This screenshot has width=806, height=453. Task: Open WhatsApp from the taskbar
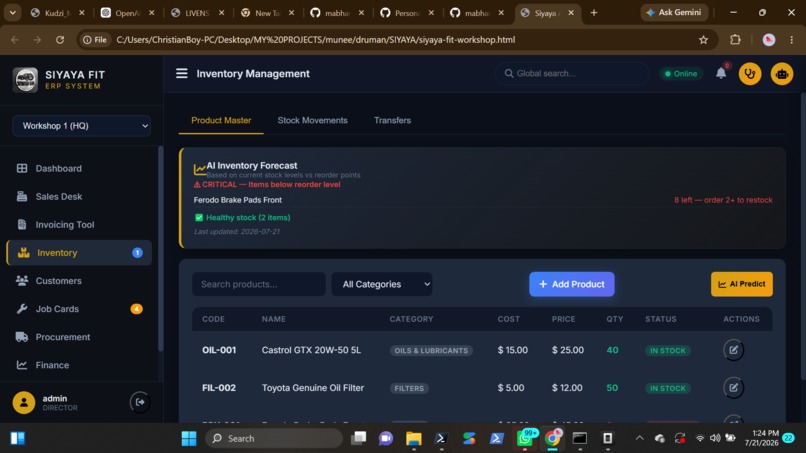(x=525, y=439)
